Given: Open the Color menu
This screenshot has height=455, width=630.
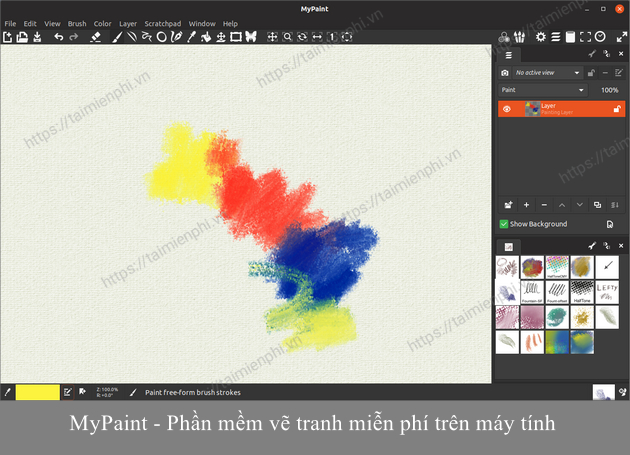Looking at the screenshot, I should [102, 24].
